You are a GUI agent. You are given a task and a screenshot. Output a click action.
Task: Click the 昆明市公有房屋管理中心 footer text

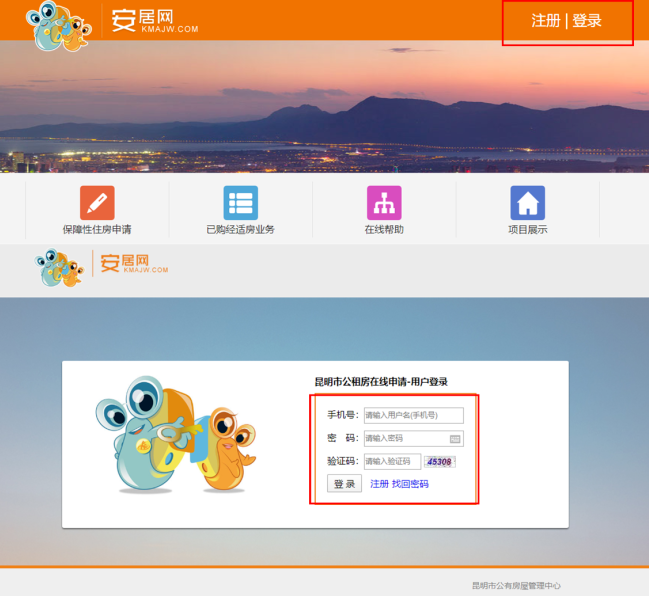point(516,586)
